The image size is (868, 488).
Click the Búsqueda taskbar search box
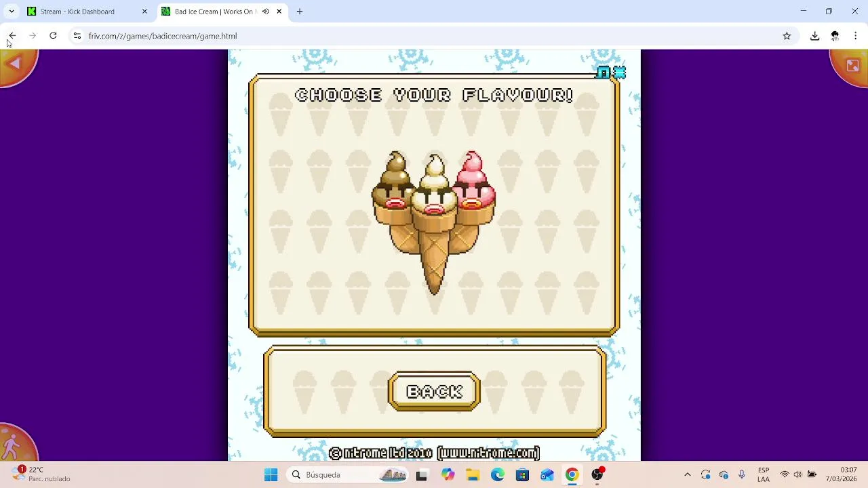pyautogui.click(x=348, y=475)
